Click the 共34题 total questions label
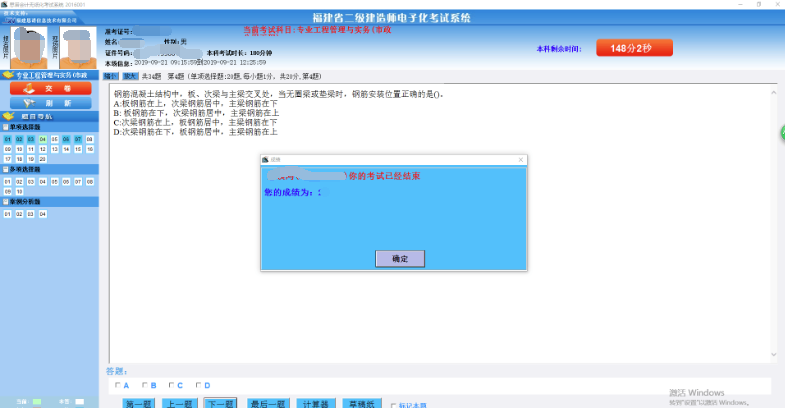The height and width of the screenshot is (411, 785). click(x=152, y=76)
